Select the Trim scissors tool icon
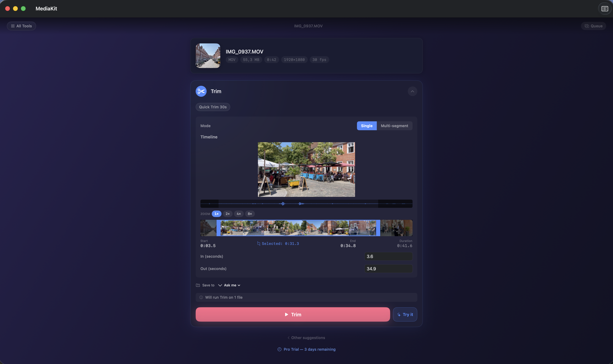 tap(201, 91)
